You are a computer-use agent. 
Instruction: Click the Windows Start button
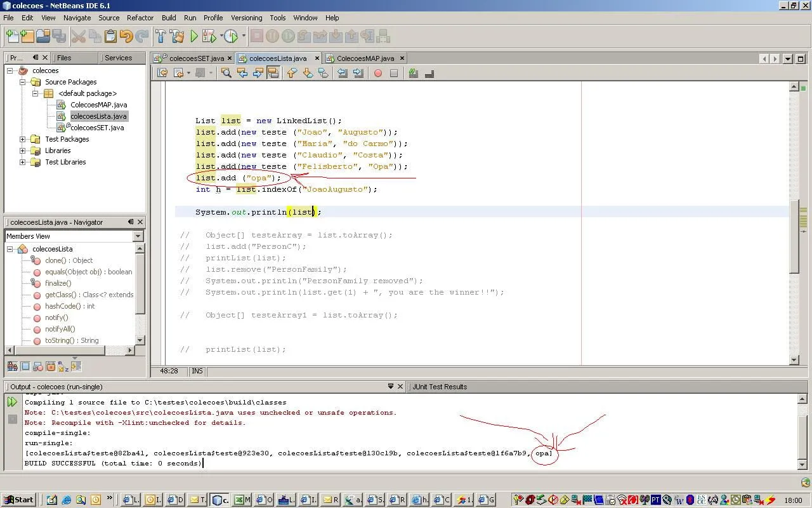[x=18, y=500]
